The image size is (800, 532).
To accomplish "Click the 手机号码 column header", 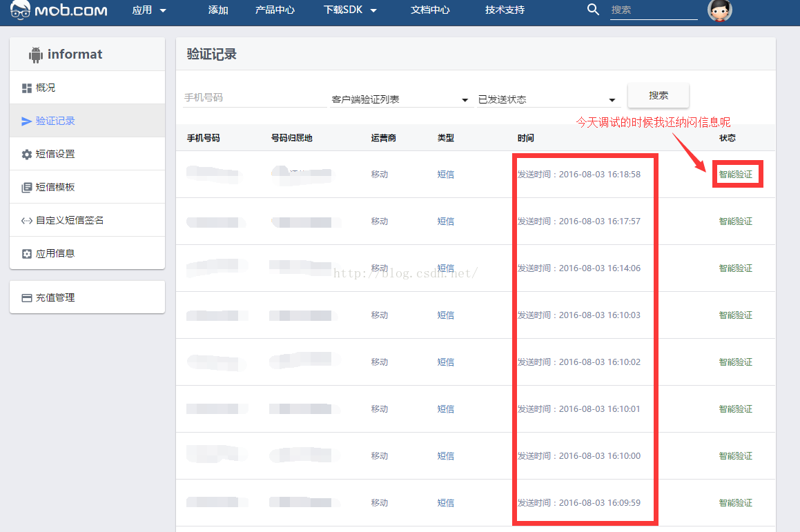I will [x=203, y=138].
